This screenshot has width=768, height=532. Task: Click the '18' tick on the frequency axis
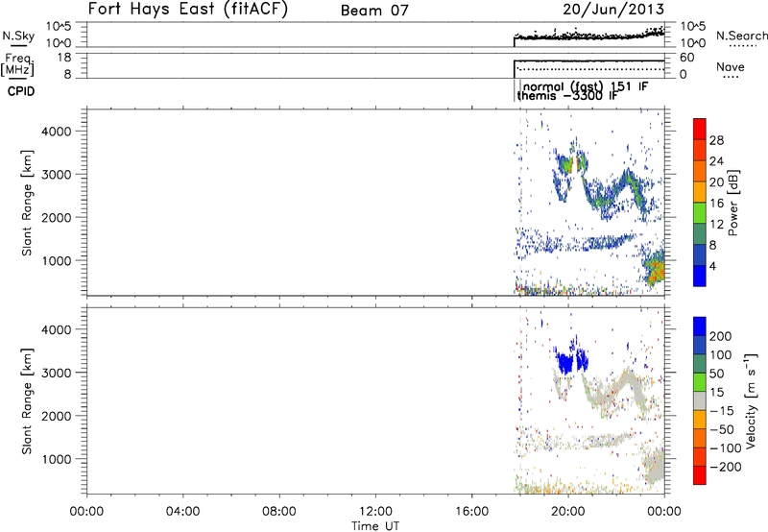click(x=64, y=58)
